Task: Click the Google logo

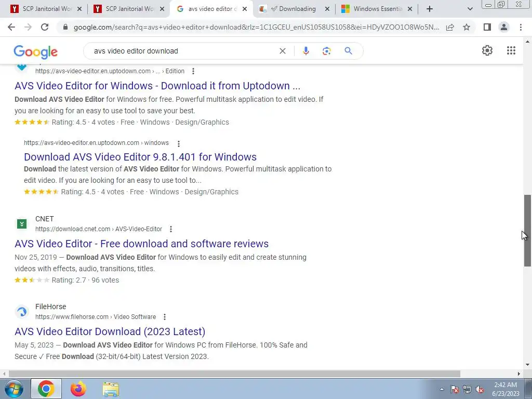Action: (36, 51)
